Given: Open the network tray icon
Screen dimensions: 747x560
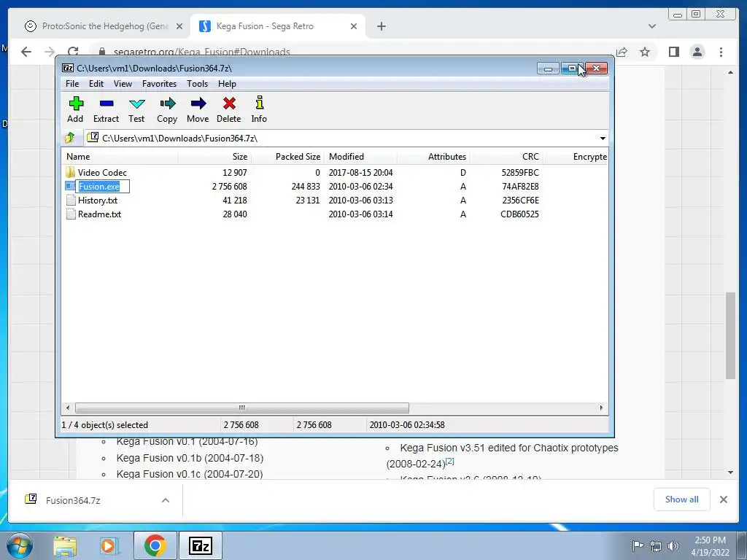Looking at the screenshot, I should click(656, 546).
